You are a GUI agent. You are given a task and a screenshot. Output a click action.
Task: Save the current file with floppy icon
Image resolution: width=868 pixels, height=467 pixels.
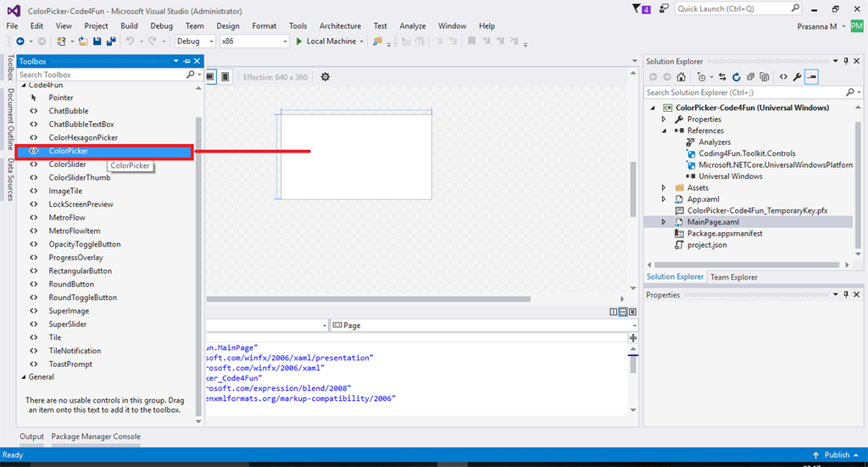coord(97,42)
